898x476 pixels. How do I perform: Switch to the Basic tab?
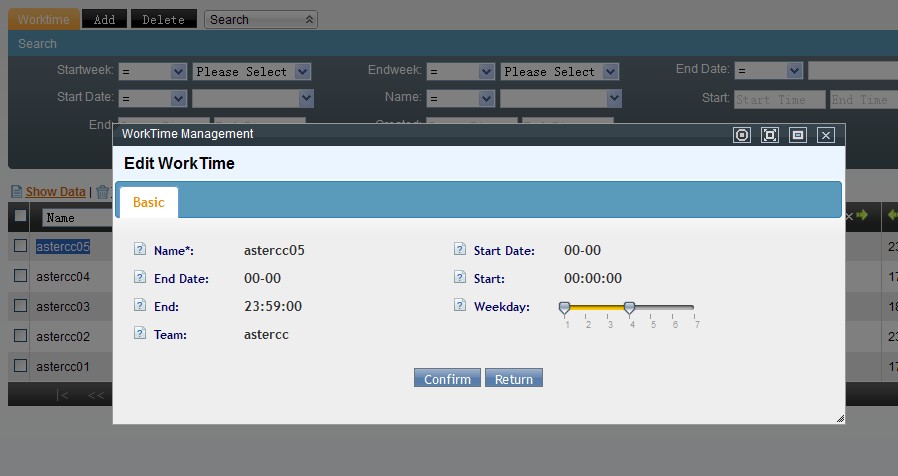(x=149, y=202)
